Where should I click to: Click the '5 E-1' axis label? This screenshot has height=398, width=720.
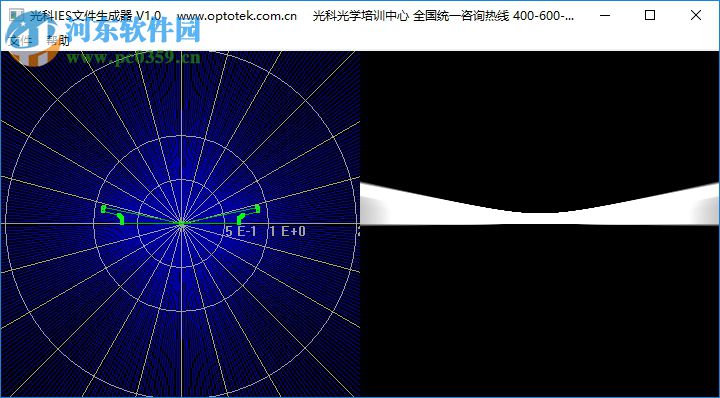(241, 231)
